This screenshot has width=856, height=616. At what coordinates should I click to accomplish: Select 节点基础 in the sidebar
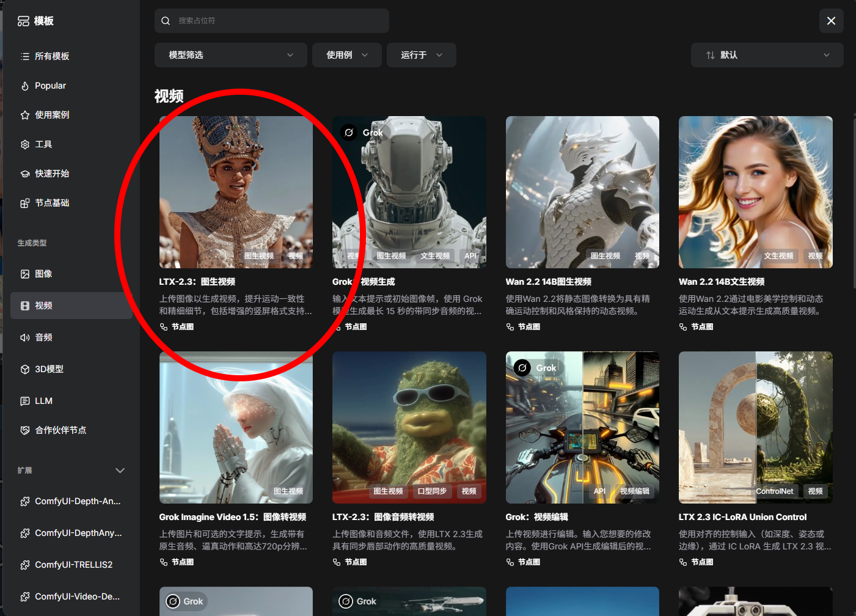pos(71,203)
